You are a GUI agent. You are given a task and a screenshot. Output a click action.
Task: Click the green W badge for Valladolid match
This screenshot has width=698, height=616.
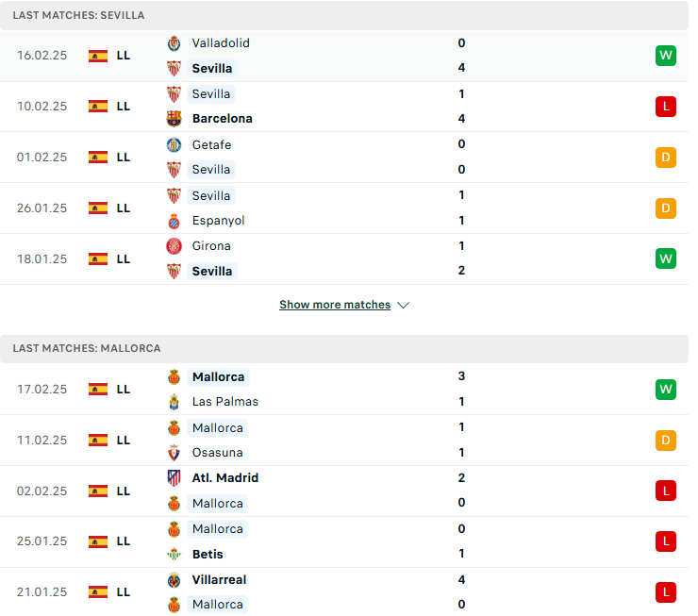pos(666,56)
